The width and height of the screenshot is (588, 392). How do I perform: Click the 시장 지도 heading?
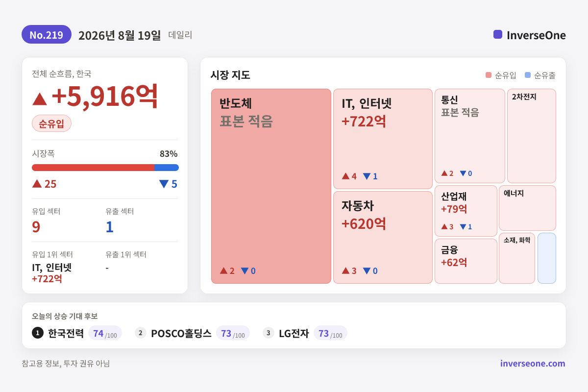[x=230, y=75]
